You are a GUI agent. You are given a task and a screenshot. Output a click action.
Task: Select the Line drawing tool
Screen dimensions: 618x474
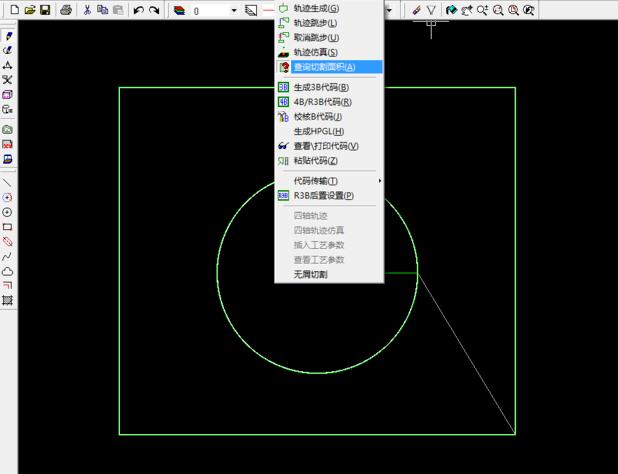(7, 183)
